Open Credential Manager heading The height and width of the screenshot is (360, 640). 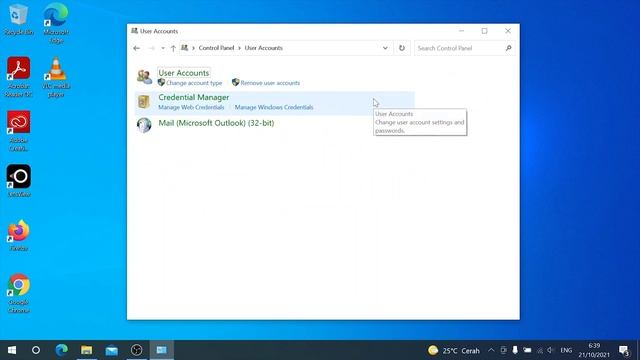point(193,97)
